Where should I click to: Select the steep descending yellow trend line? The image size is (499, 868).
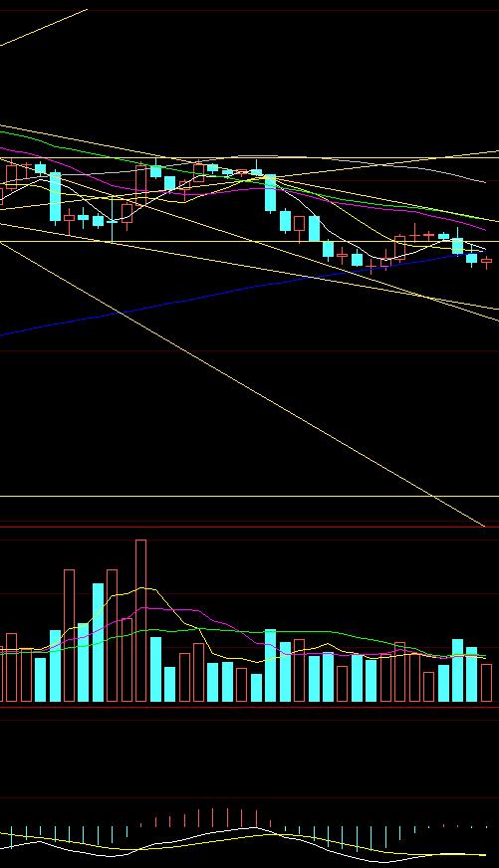pos(244,385)
